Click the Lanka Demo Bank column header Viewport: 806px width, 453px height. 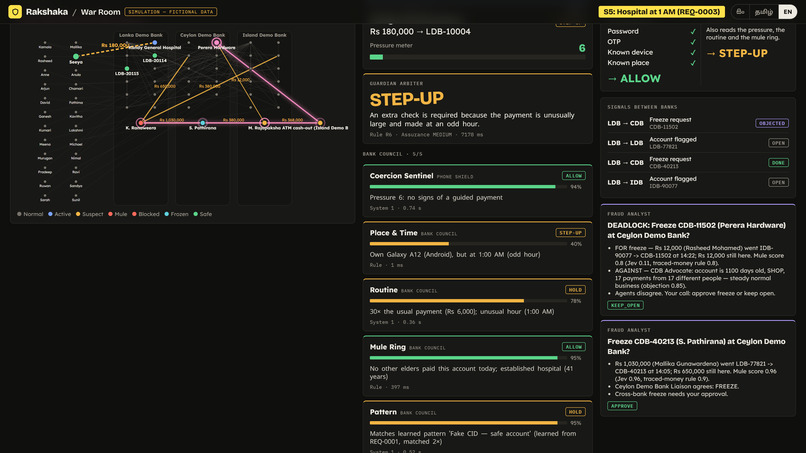[x=141, y=35]
